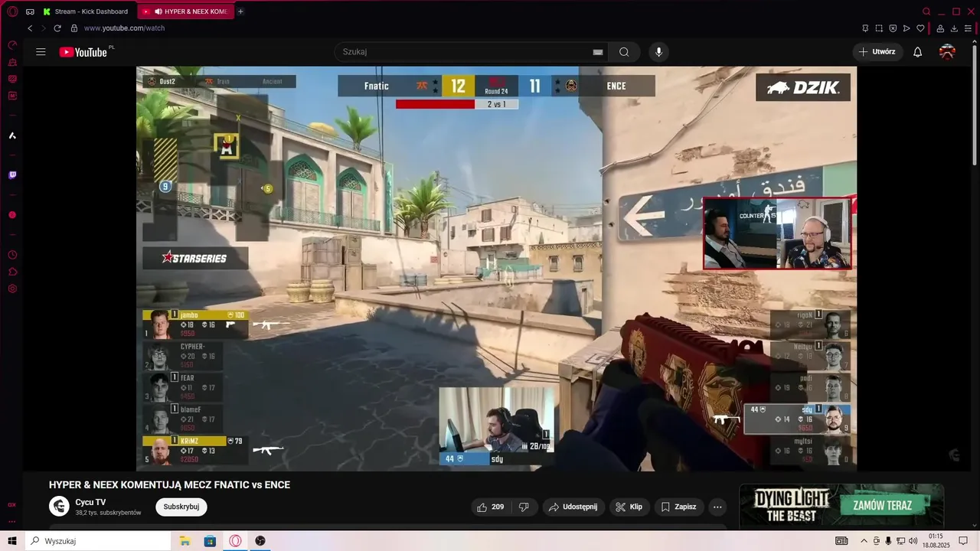Take a snapshot with toolbar icon
Screen dimensions: 980x551
879,28
